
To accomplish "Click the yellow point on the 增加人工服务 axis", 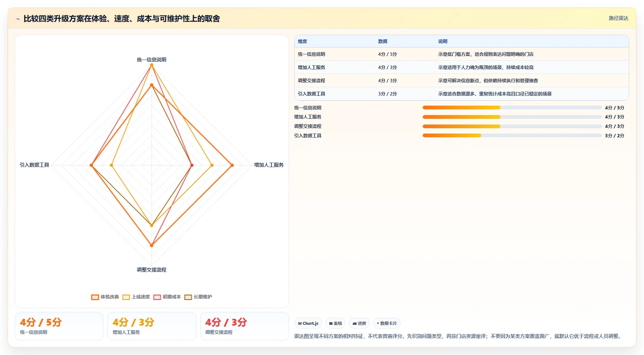I will click(x=212, y=165).
